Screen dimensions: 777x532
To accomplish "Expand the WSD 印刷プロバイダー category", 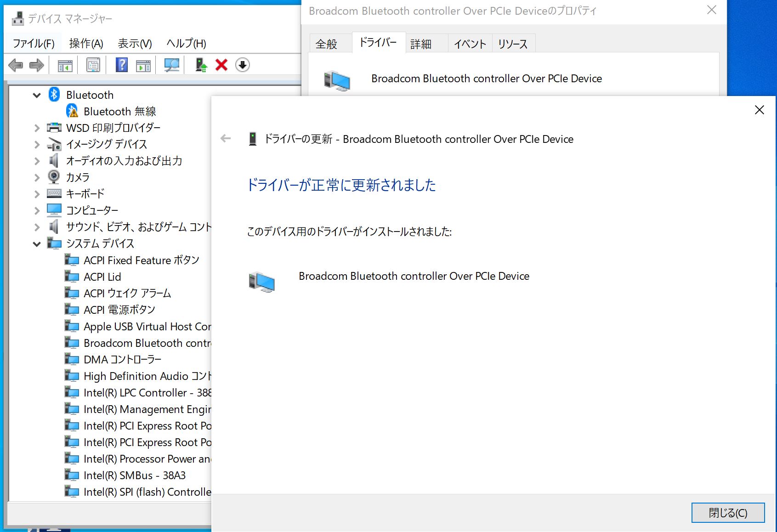I will [x=37, y=128].
